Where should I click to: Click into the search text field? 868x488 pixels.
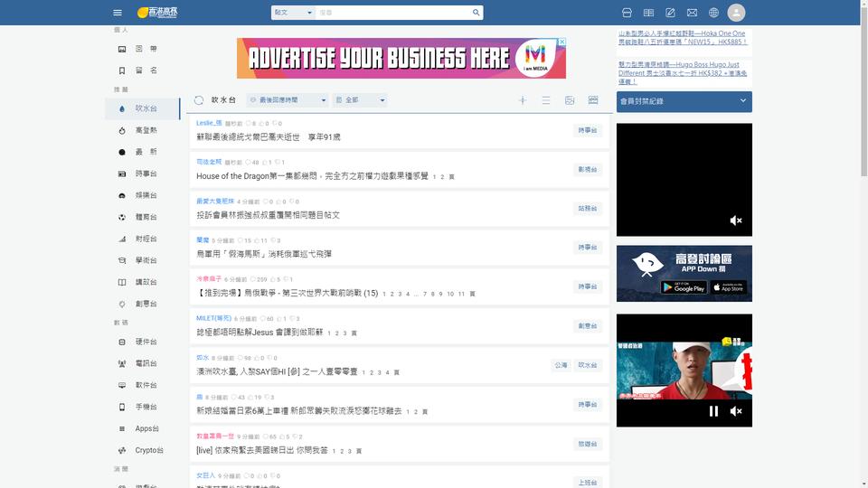393,12
